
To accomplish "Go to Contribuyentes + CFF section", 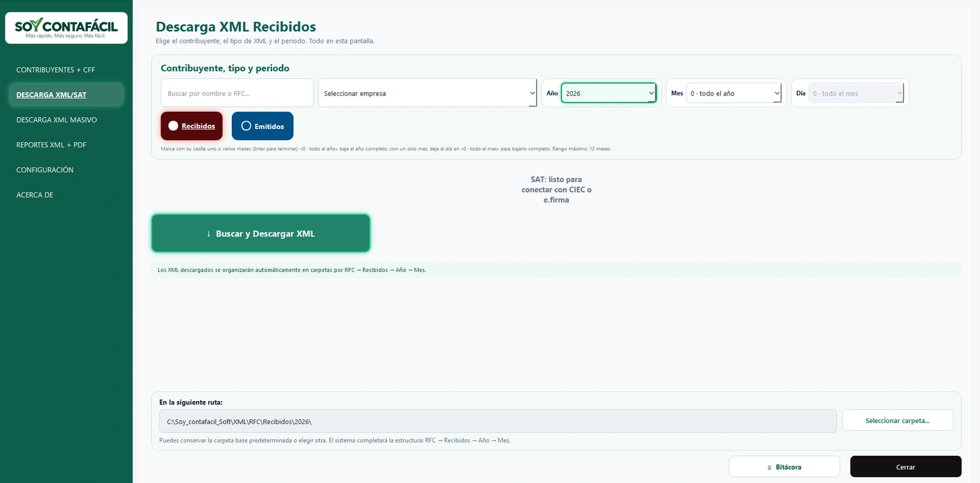I will tap(55, 70).
